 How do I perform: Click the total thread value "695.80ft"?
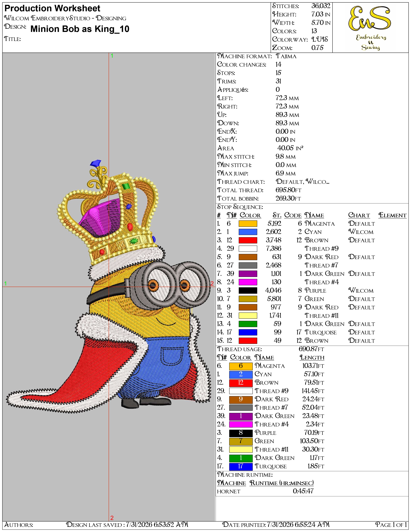click(289, 190)
